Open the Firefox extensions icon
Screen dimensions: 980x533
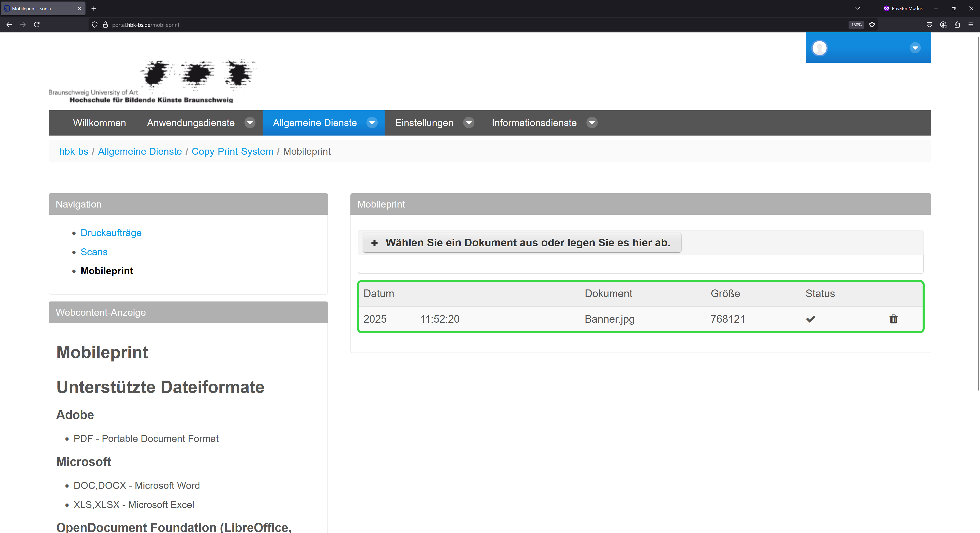coord(957,25)
